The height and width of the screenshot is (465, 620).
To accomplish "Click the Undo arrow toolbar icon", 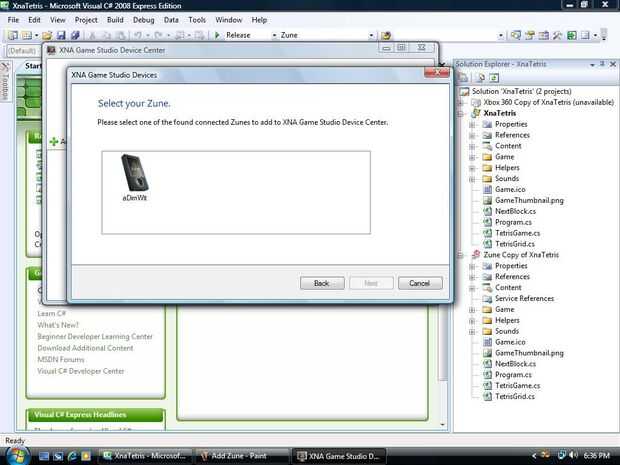I will (138, 35).
